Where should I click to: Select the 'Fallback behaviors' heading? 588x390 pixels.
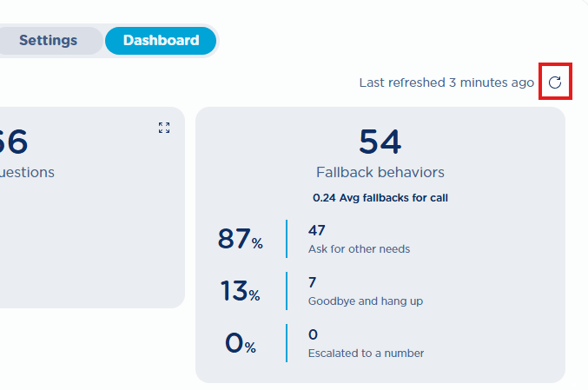pos(380,172)
